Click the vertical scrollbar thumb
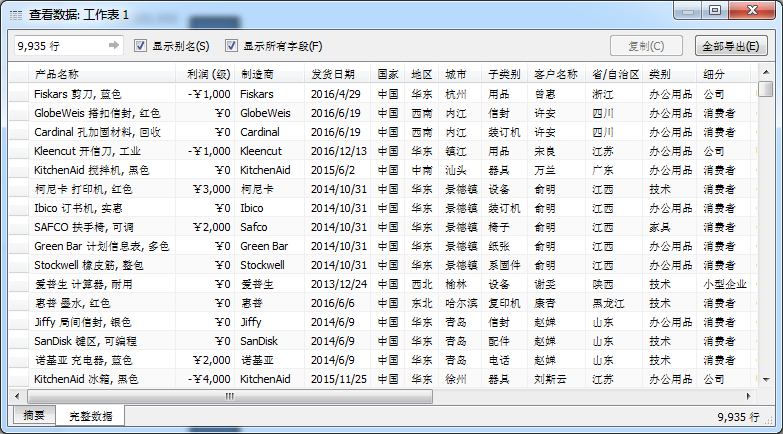Image resolution: width=783 pixels, height=434 pixels. click(766, 88)
